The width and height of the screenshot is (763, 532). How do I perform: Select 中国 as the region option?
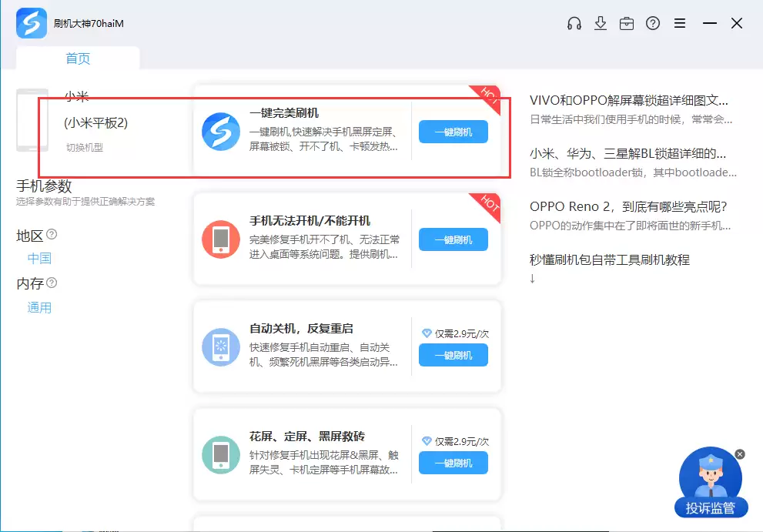click(x=39, y=258)
